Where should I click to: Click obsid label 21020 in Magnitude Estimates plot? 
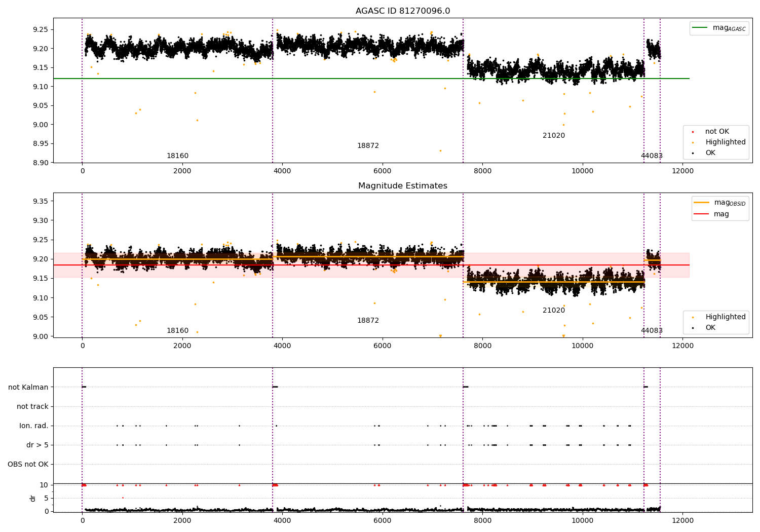pyautogui.click(x=554, y=311)
